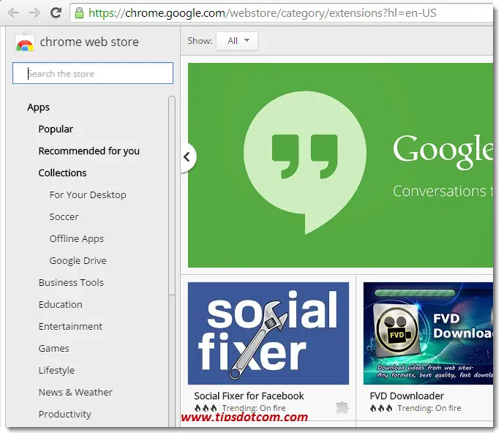Select the Business Tools category

tap(71, 282)
